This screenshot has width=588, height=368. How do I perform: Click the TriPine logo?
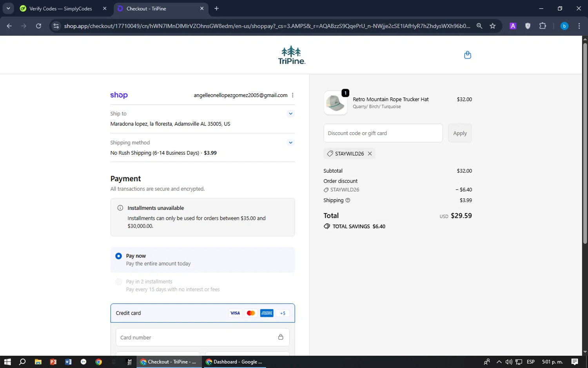(292, 55)
